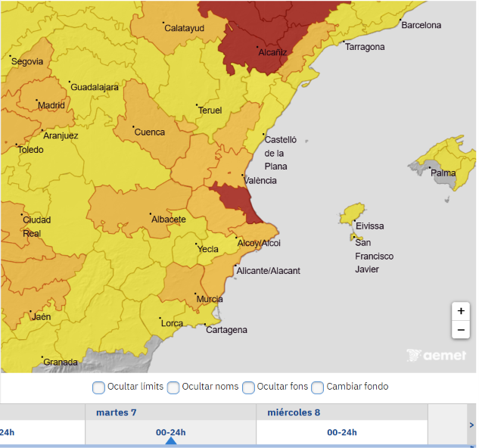
Task: Click the Granada map label
Action: click(61, 362)
